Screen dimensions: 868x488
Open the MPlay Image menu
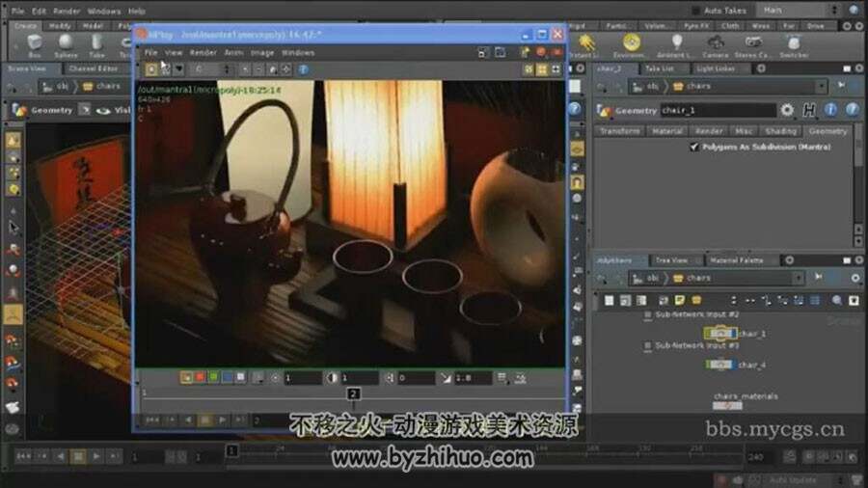[261, 53]
